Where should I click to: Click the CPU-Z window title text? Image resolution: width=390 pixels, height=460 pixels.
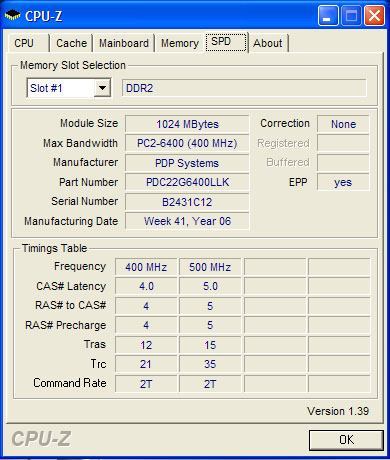[x=43, y=16]
